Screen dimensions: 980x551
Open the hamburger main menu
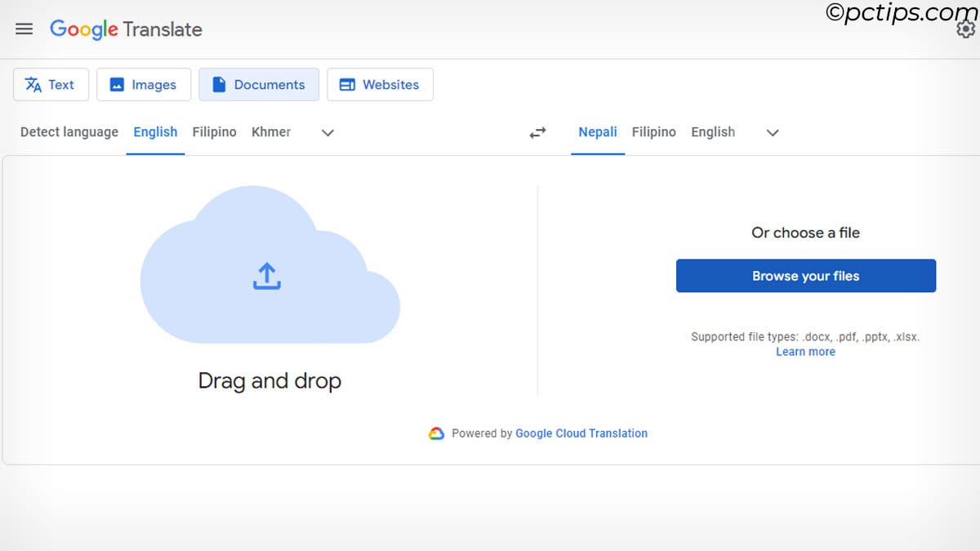(x=24, y=29)
